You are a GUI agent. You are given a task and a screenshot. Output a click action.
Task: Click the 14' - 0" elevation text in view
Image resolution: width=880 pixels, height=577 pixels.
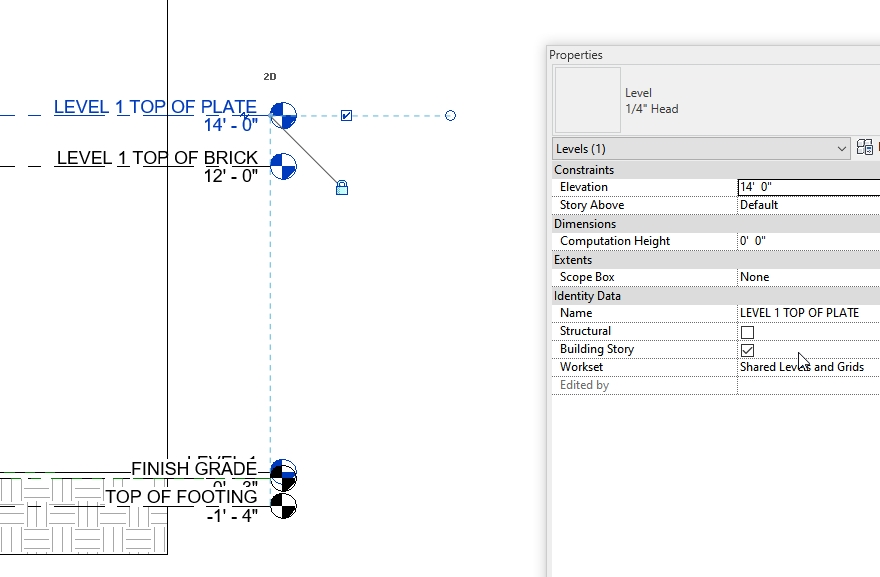click(231, 125)
